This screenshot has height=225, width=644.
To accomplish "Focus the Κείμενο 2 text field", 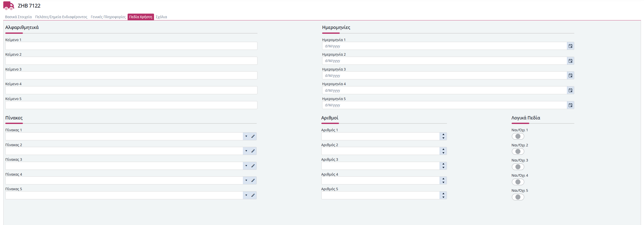I will tap(131, 61).
